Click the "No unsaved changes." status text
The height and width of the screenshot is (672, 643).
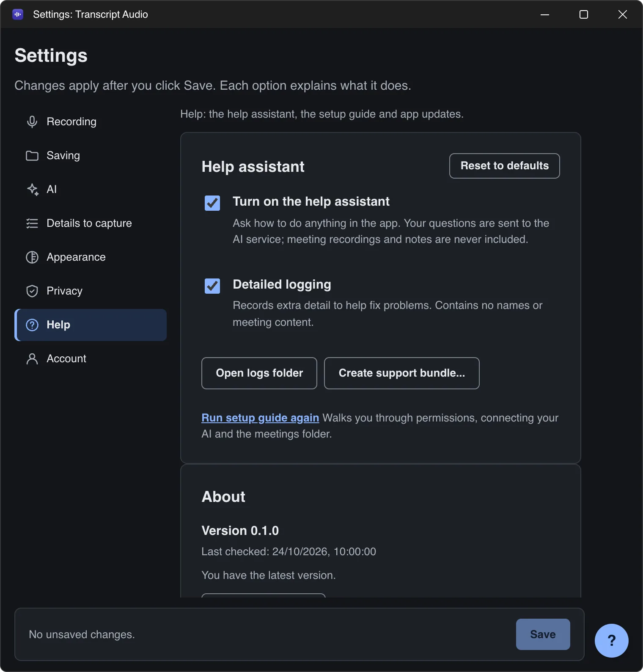[82, 635]
